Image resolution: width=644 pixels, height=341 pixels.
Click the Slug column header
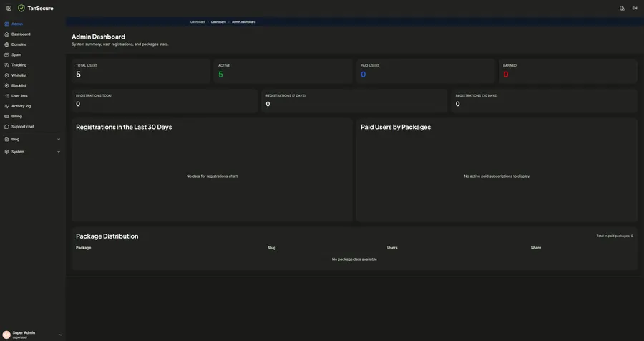pyautogui.click(x=271, y=248)
